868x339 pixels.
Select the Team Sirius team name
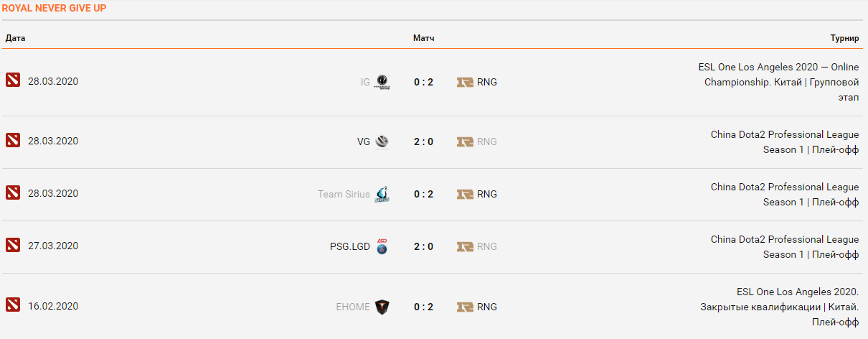[344, 194]
